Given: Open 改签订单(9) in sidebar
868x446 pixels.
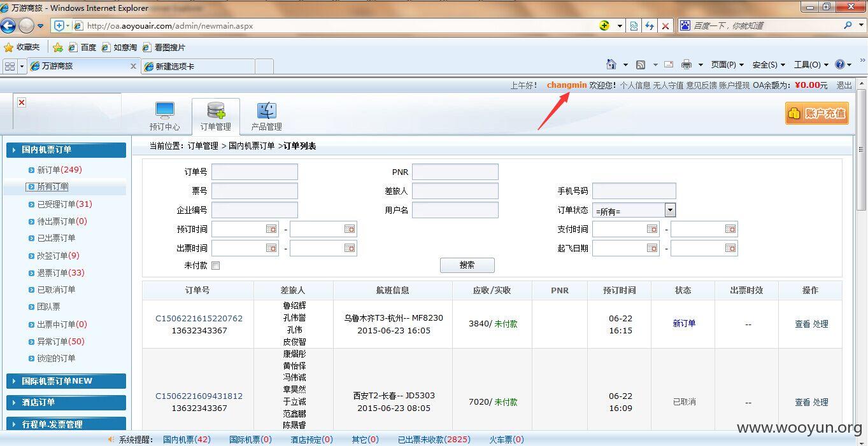Looking at the screenshot, I should (x=58, y=256).
